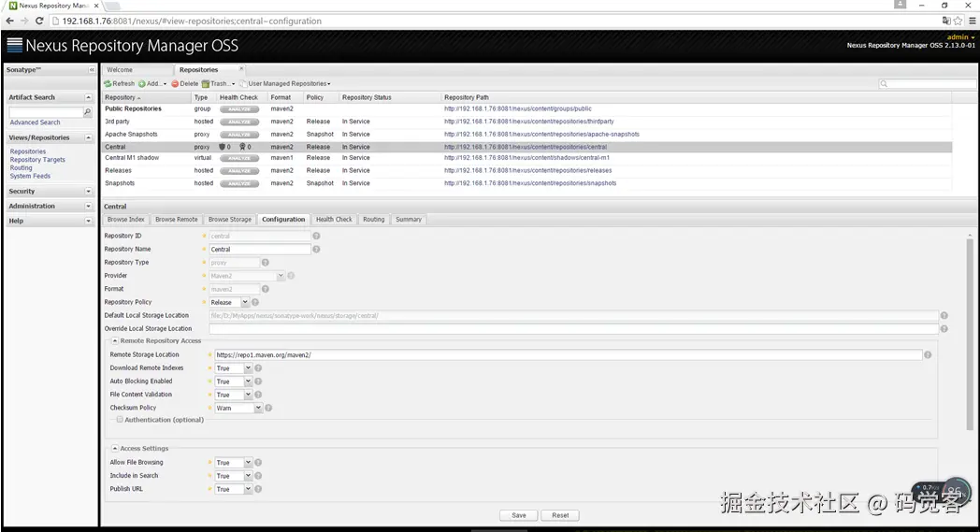
Task: Open the Download Remote Indexes dropdown
Action: pyautogui.click(x=248, y=368)
